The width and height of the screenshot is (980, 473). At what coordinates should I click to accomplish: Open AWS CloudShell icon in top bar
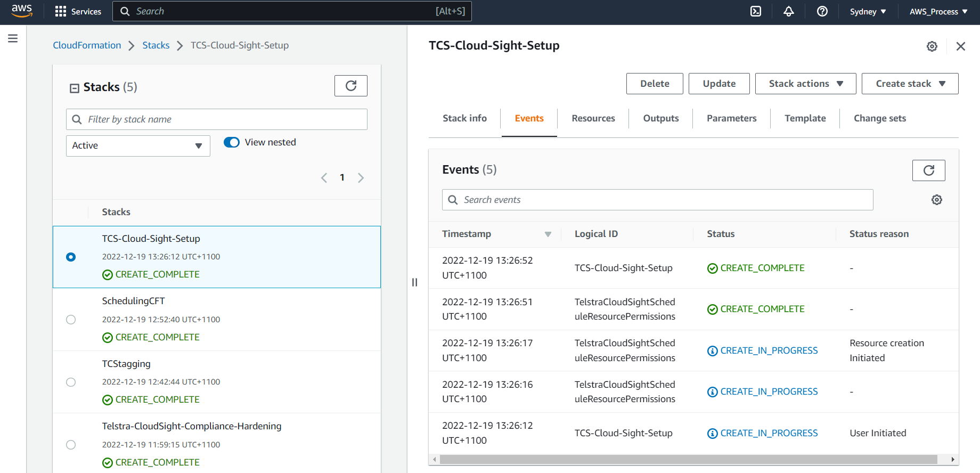point(755,11)
